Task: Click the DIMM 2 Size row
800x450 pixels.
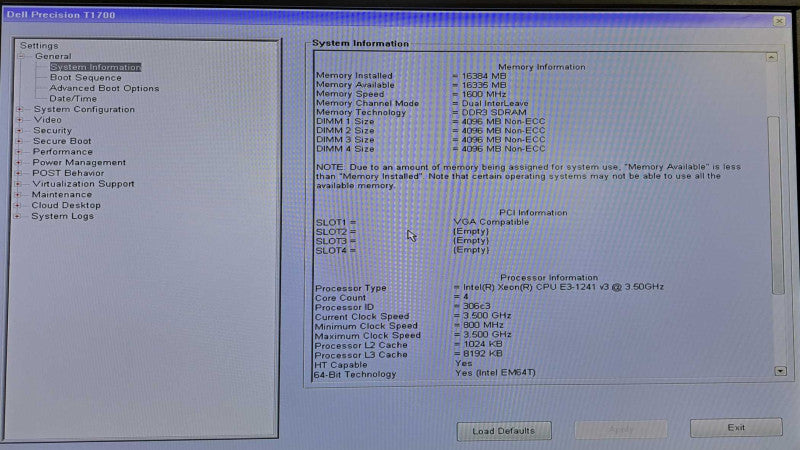Action: coord(431,131)
